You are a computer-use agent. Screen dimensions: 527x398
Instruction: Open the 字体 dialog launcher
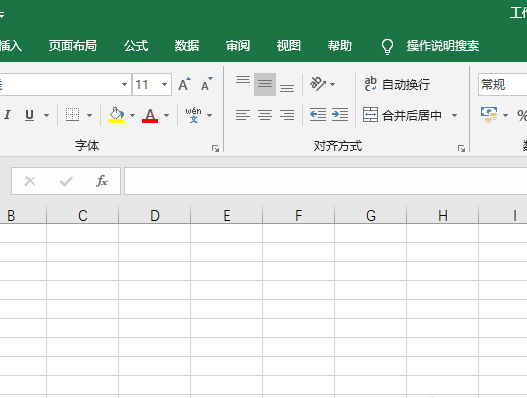coord(215,148)
